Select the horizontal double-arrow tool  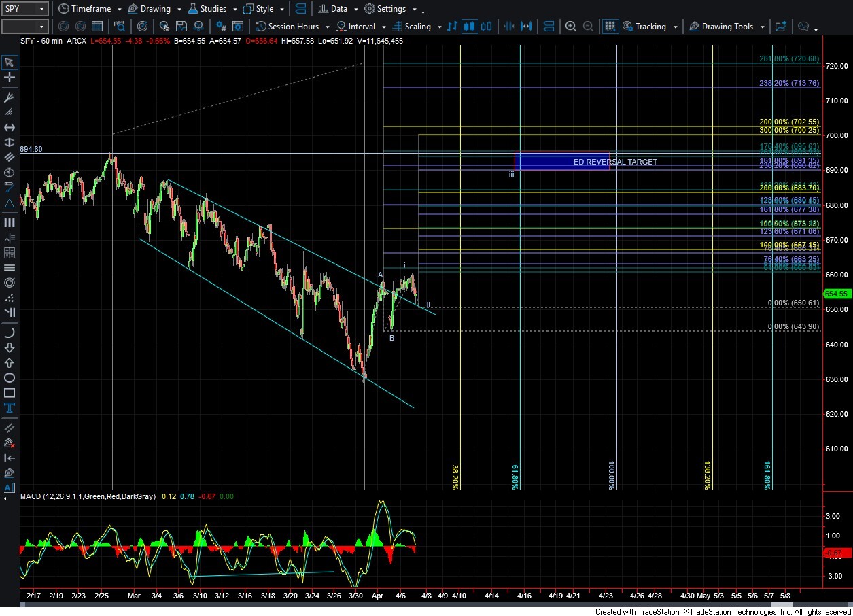pos(10,128)
